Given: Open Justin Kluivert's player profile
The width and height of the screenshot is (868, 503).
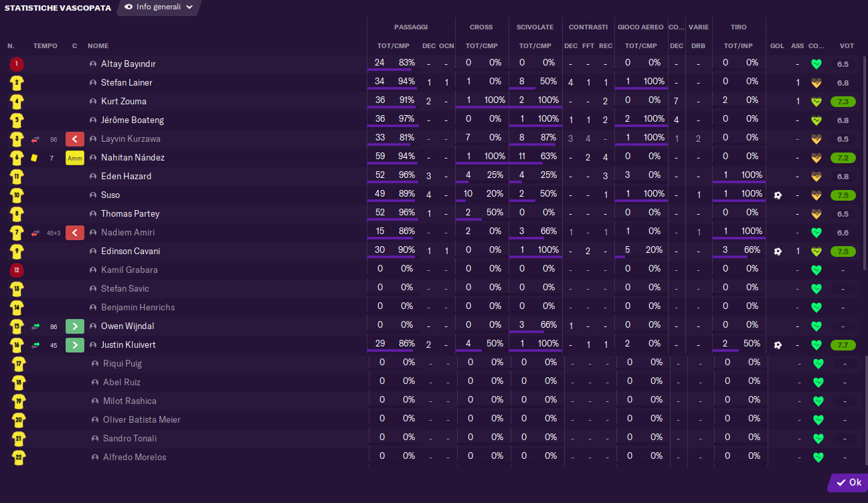Looking at the screenshot, I should 128,345.
